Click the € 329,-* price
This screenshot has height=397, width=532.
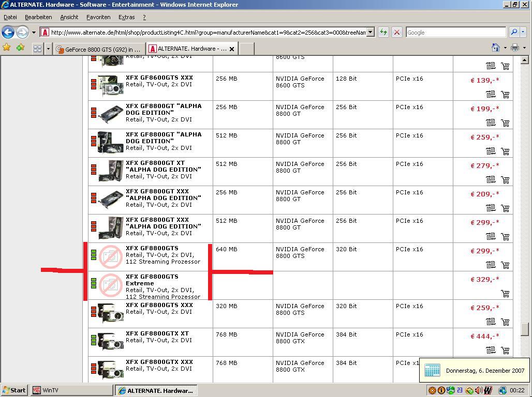[484, 279]
